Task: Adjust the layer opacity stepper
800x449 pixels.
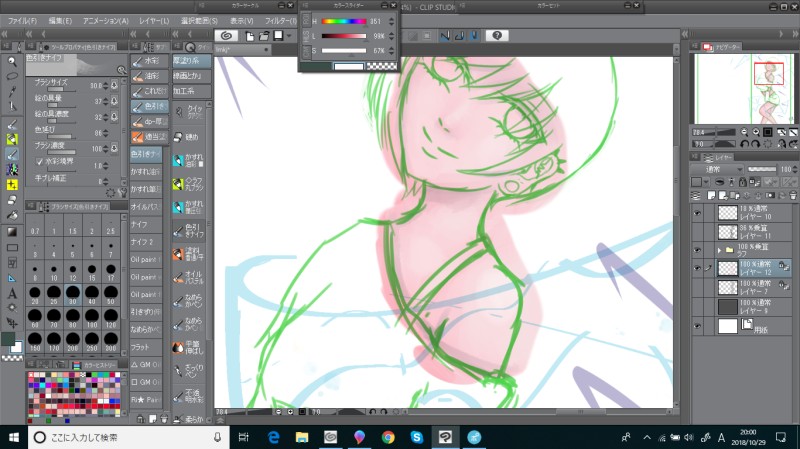Action: [x=795, y=169]
